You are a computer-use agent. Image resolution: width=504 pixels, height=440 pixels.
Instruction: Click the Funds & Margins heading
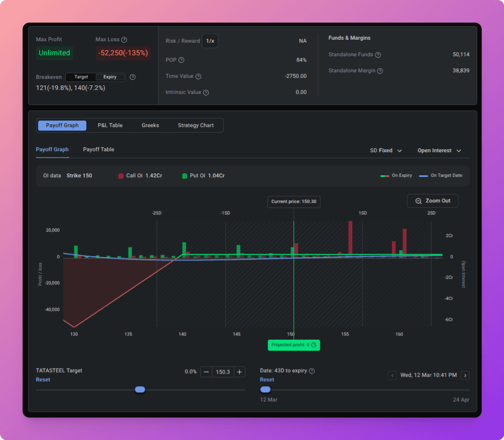pyautogui.click(x=349, y=38)
